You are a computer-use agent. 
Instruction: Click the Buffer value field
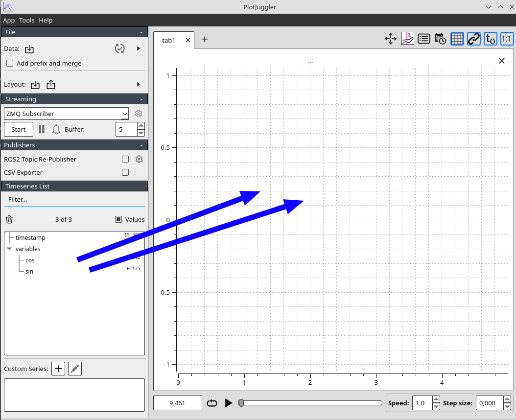point(126,129)
